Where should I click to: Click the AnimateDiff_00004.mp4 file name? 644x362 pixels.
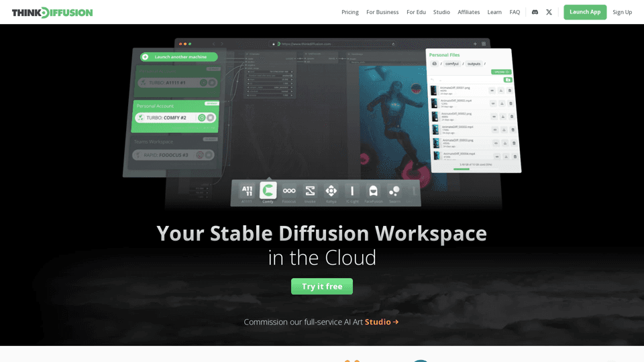pyautogui.click(x=459, y=154)
